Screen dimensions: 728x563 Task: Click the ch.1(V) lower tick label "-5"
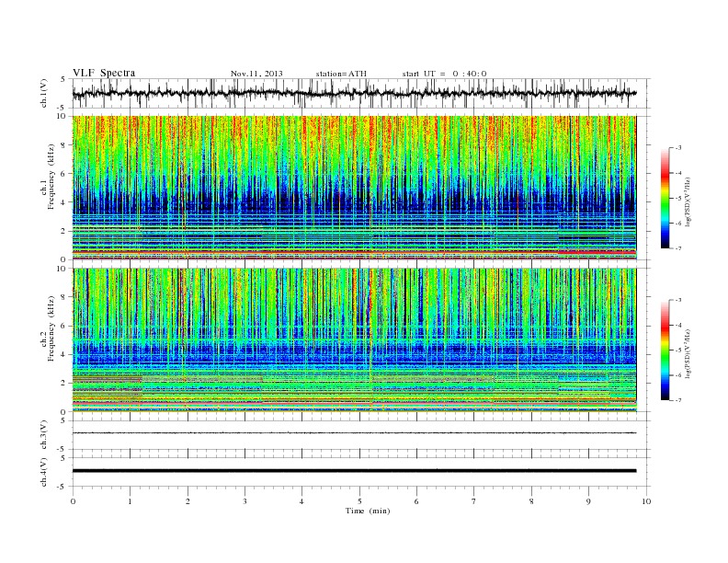click(63, 109)
